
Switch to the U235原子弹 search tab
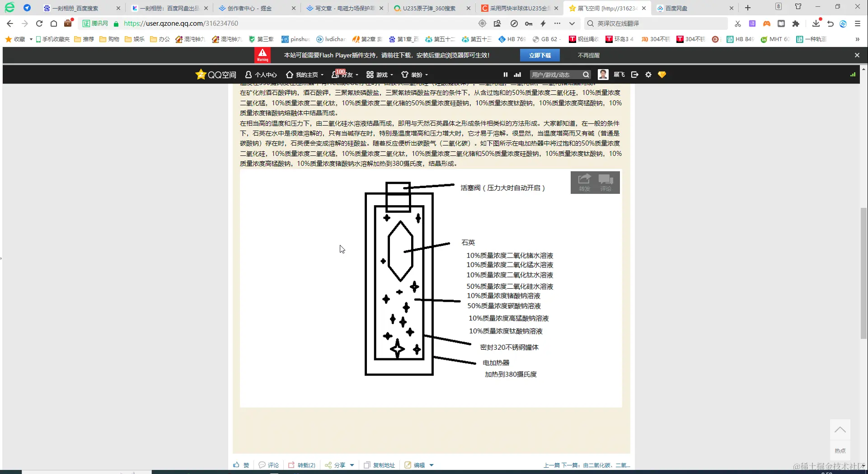pos(429,8)
